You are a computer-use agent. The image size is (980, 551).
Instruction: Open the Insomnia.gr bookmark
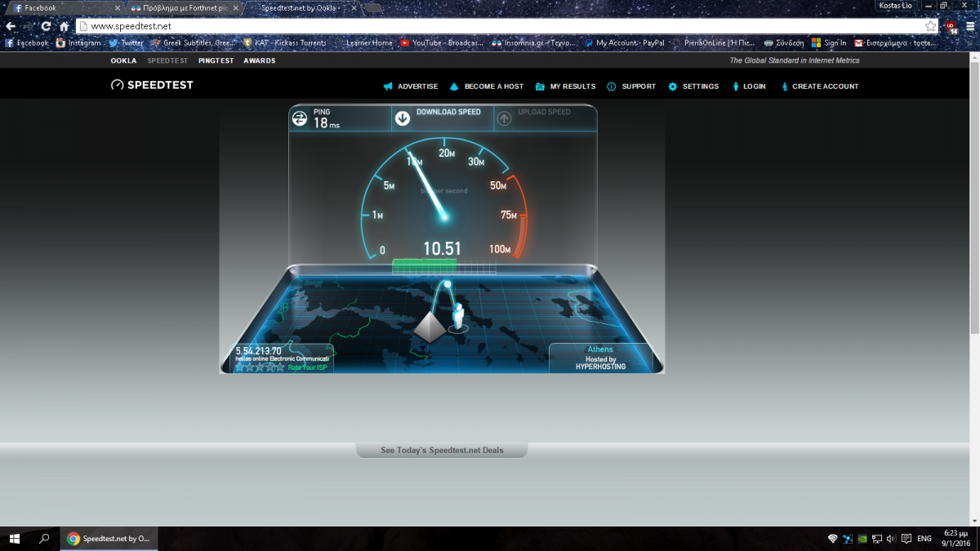535,42
